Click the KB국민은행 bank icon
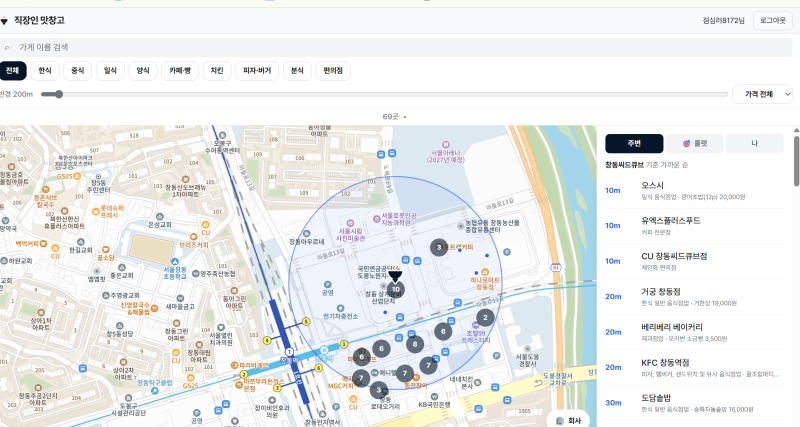The height and width of the screenshot is (427, 800). click(434, 396)
